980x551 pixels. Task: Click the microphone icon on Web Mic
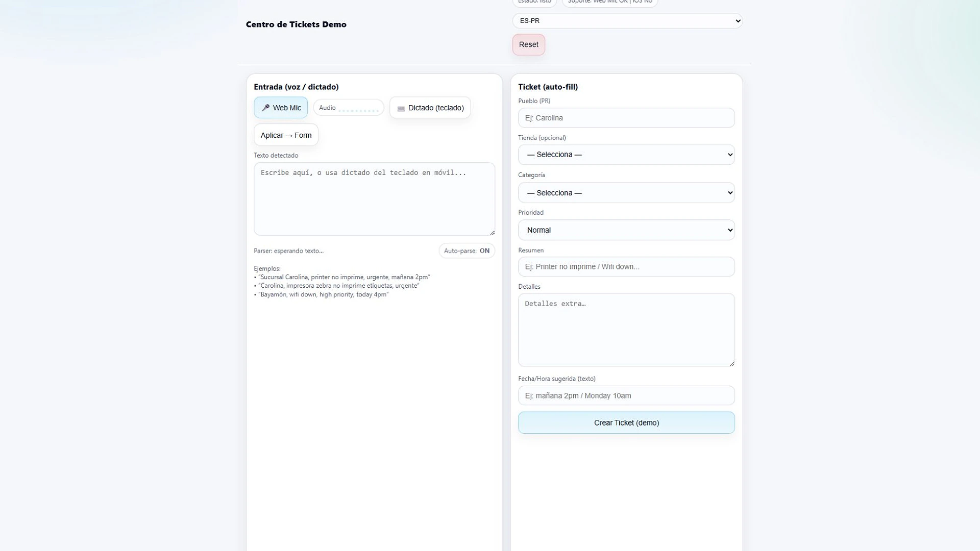tap(265, 108)
